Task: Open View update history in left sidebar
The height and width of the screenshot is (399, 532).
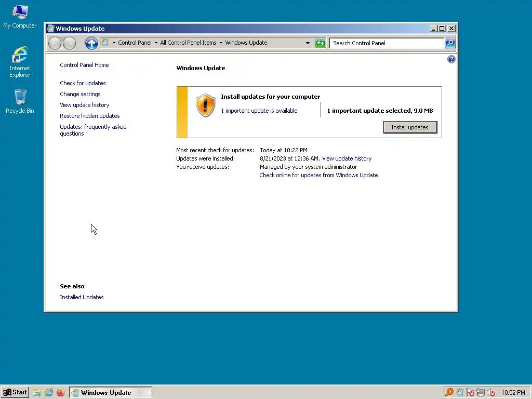Action: [85, 105]
